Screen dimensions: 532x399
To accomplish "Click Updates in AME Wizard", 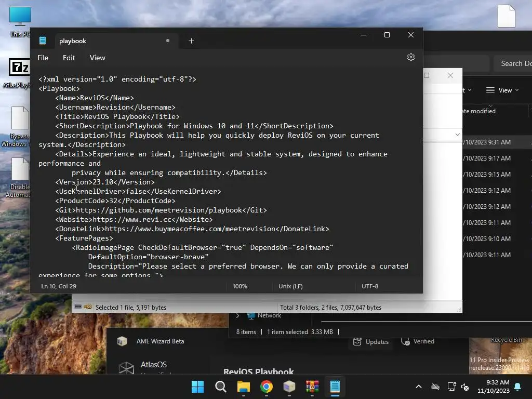I will pyautogui.click(x=371, y=342).
